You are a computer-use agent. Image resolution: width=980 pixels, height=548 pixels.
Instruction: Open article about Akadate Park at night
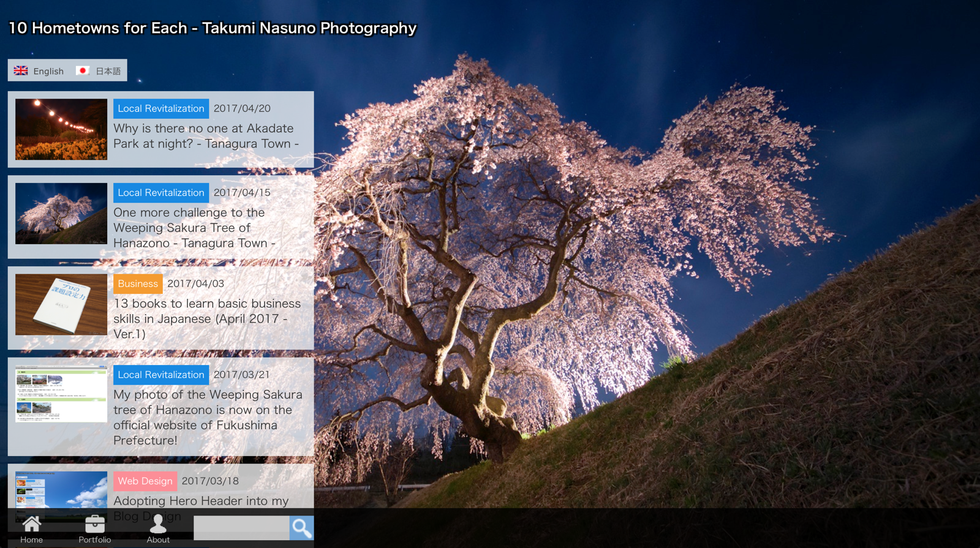tap(206, 136)
